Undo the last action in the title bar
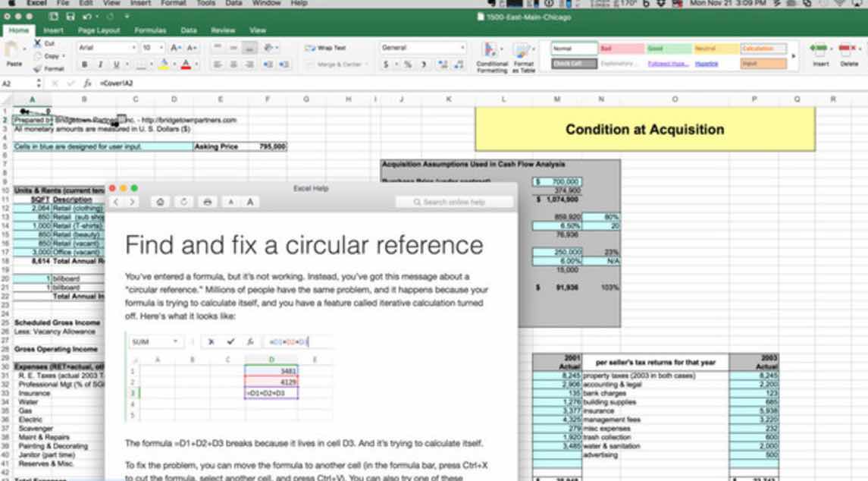This screenshot has height=481, width=868. coord(86,17)
